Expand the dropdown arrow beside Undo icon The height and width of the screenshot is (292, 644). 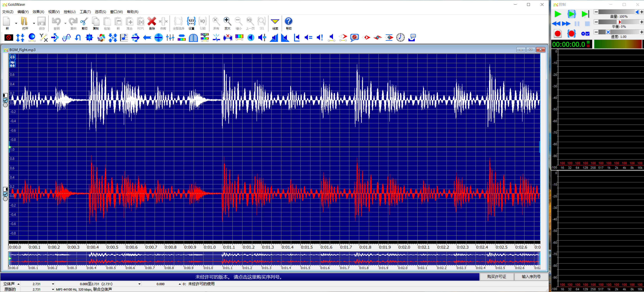[65, 23]
